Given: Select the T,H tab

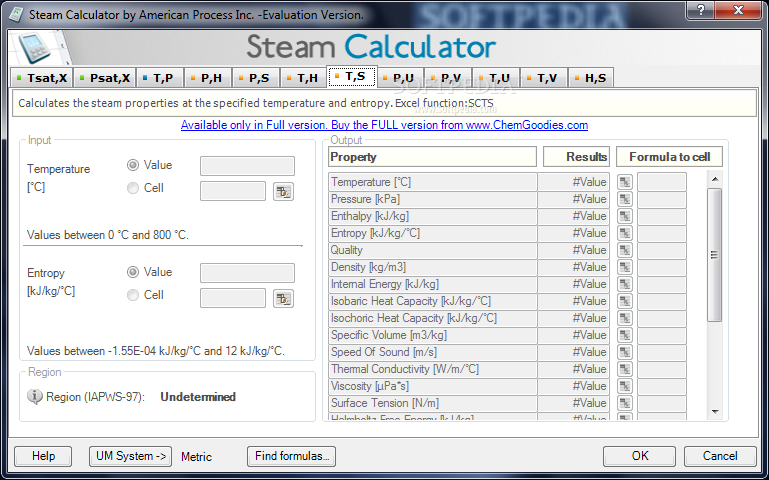Looking at the screenshot, I should click(304, 78).
